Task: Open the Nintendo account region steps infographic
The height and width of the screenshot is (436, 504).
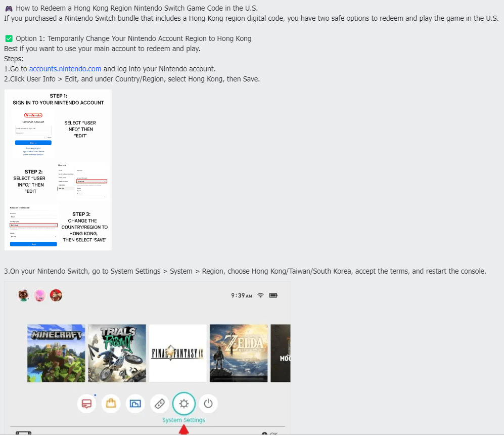Action: pos(58,170)
